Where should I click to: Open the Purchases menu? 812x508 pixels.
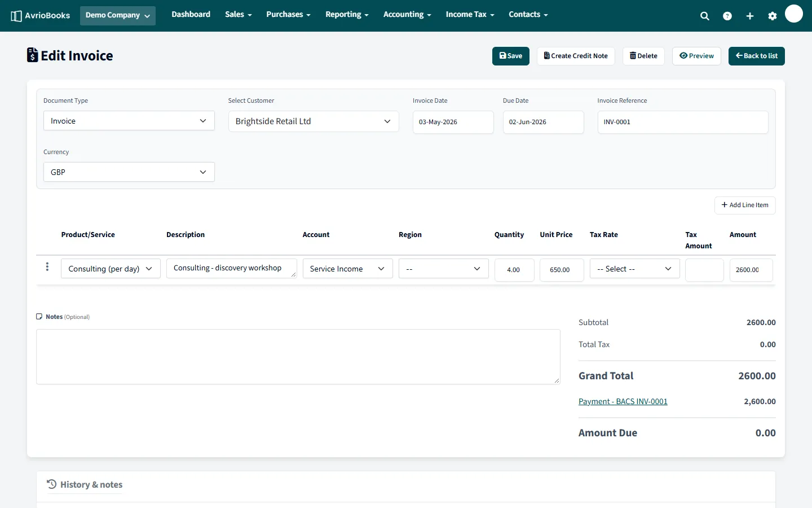pos(289,15)
